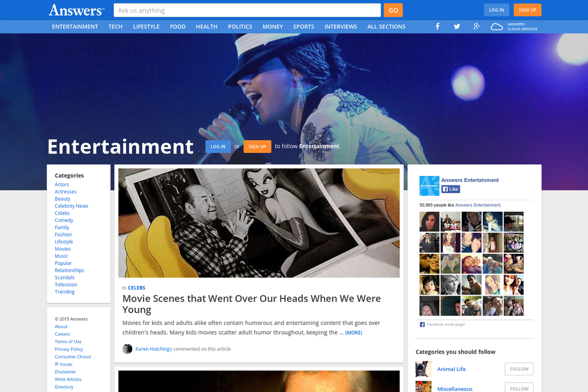Follow the Animal Life category
Viewport: 588px width, 392px height.
[x=519, y=369]
